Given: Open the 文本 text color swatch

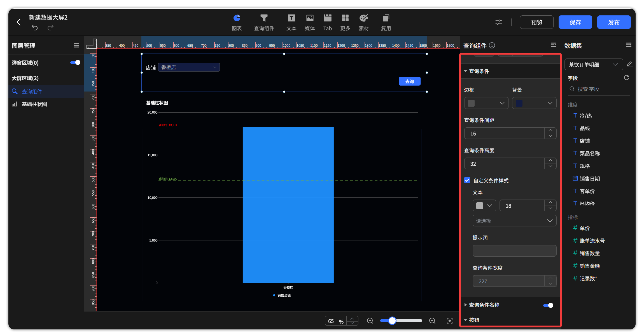Looking at the screenshot, I should pyautogui.click(x=484, y=206).
